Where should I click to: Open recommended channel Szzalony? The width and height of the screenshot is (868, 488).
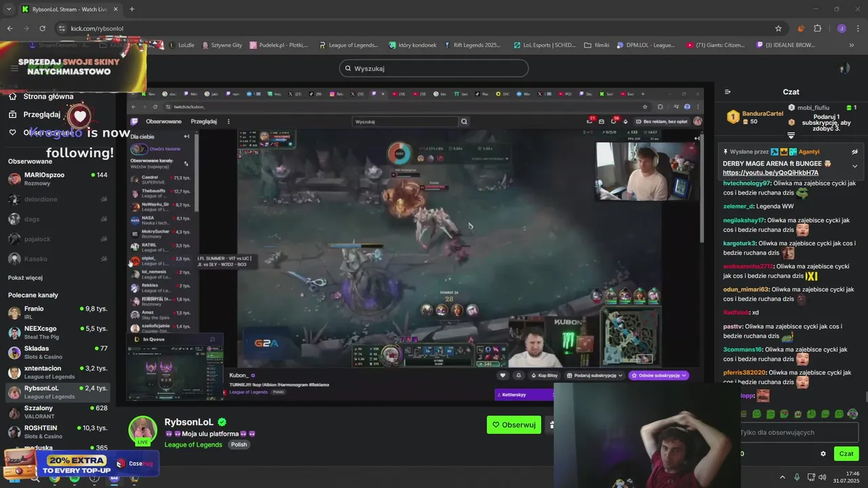point(58,412)
